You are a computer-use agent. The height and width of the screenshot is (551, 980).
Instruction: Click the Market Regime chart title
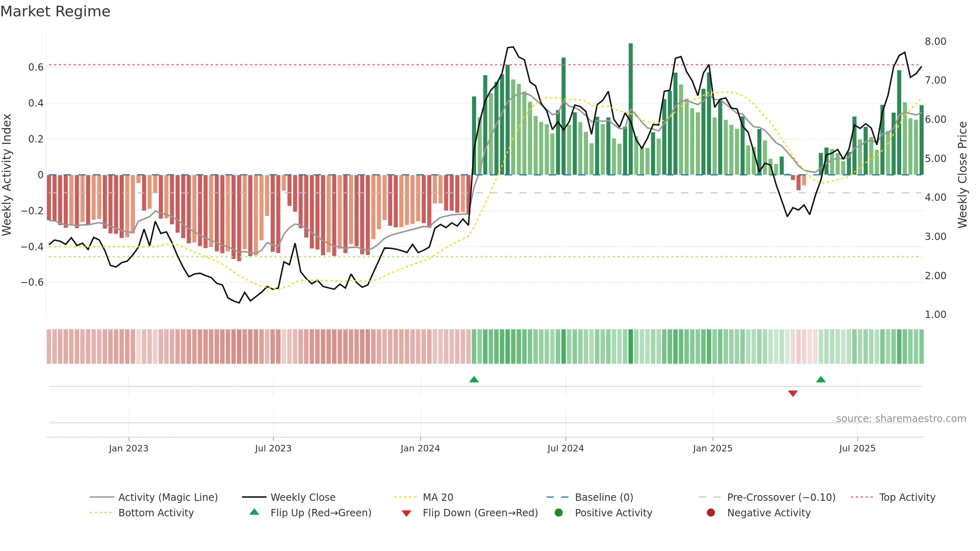click(55, 11)
